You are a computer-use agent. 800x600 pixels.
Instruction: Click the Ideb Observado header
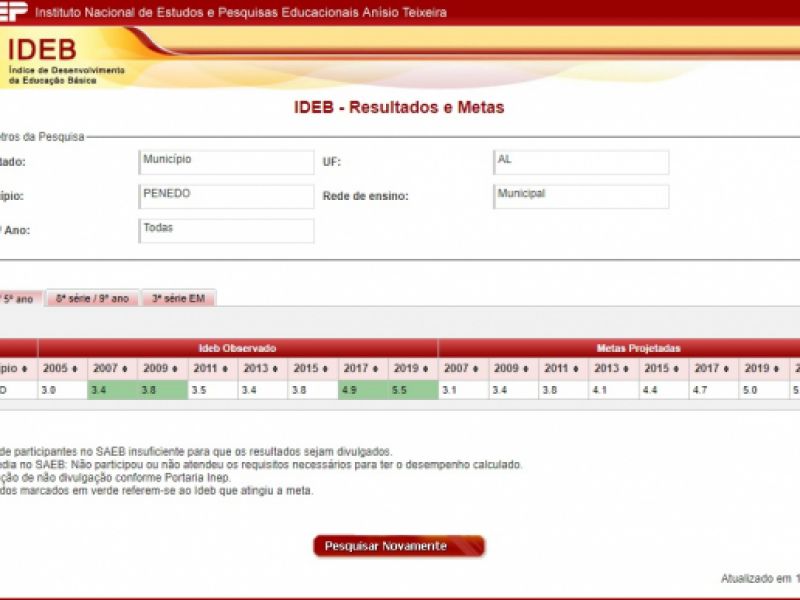pos(237,348)
